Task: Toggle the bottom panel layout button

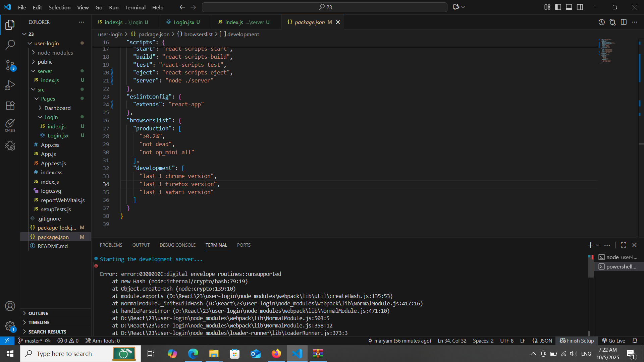Action: pos(569,7)
